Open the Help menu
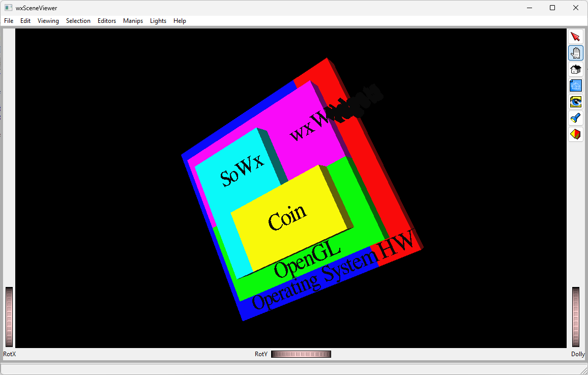The height and width of the screenshot is (375, 588). point(180,21)
